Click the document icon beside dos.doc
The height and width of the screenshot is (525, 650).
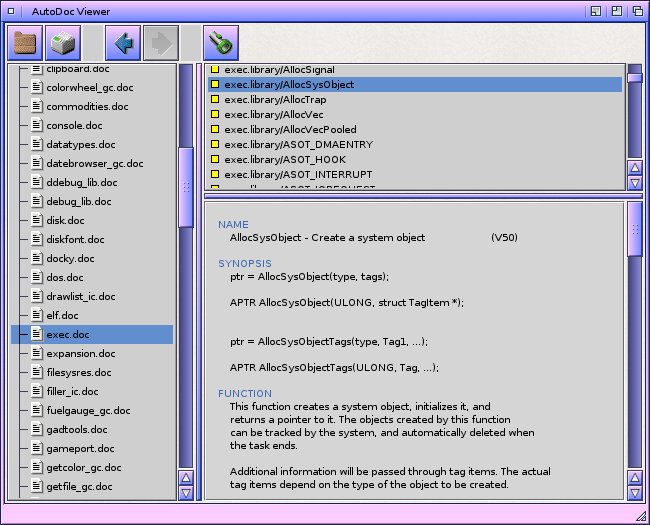coord(36,277)
